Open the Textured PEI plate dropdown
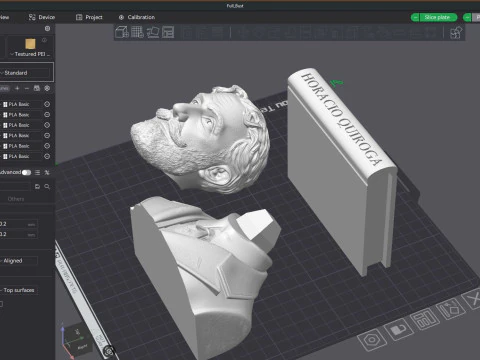 30,54
